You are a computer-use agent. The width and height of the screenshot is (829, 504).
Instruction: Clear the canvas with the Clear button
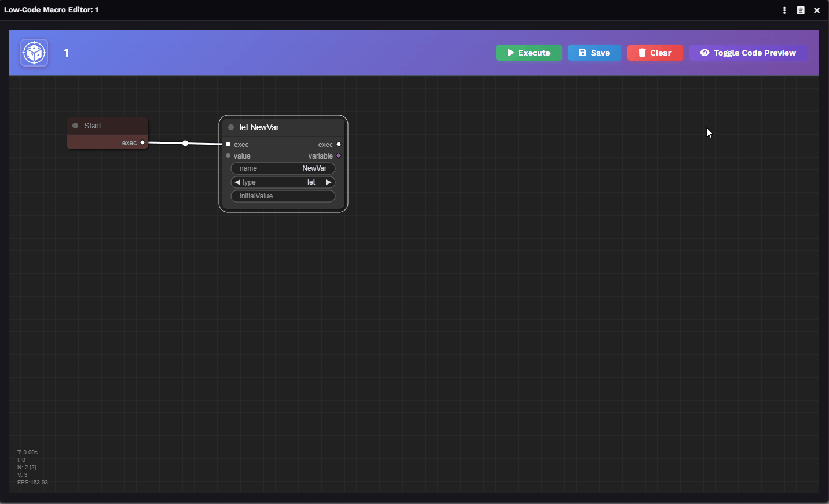[655, 53]
